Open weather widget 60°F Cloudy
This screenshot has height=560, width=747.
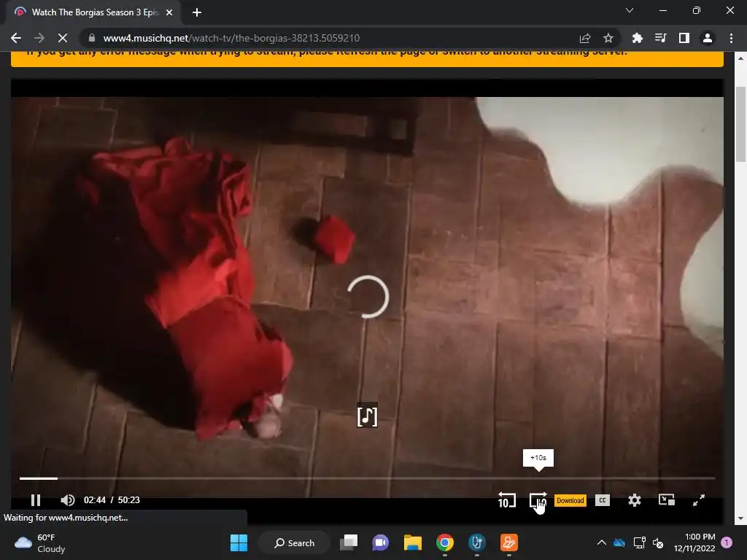[x=40, y=542]
